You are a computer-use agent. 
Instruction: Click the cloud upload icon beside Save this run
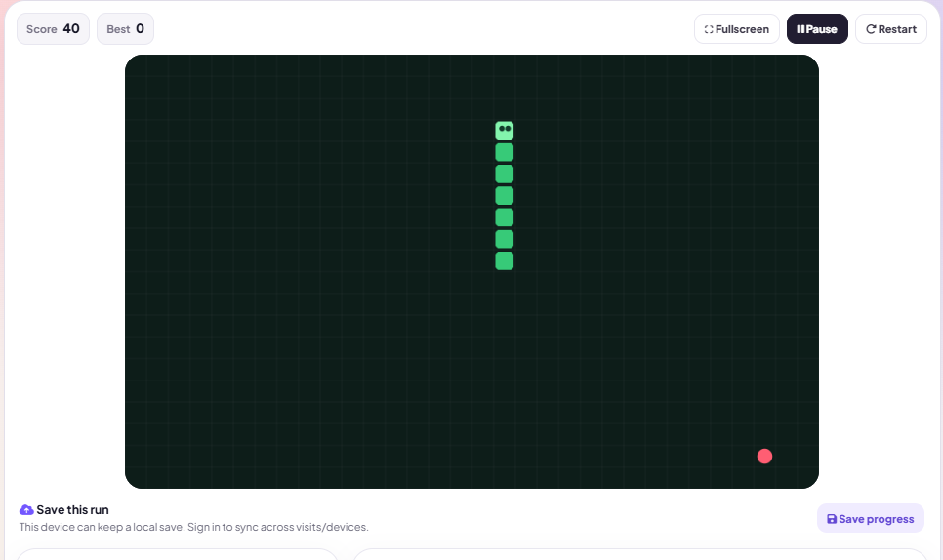pos(26,510)
